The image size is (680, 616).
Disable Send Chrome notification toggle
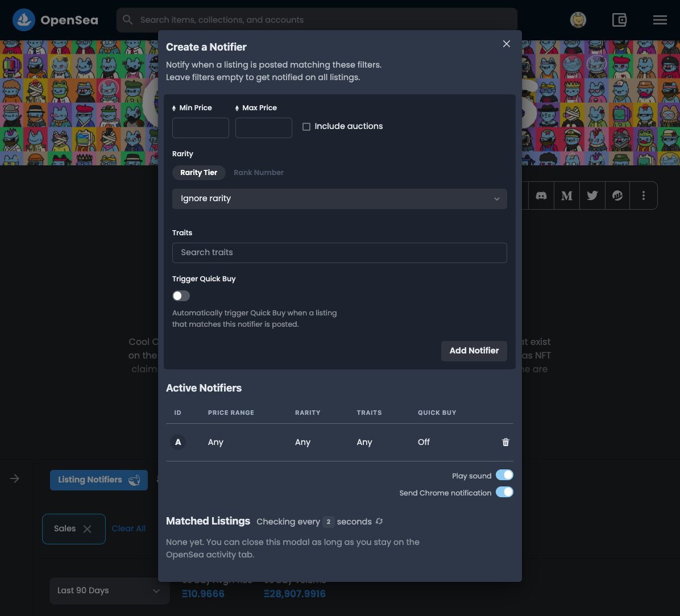(504, 492)
